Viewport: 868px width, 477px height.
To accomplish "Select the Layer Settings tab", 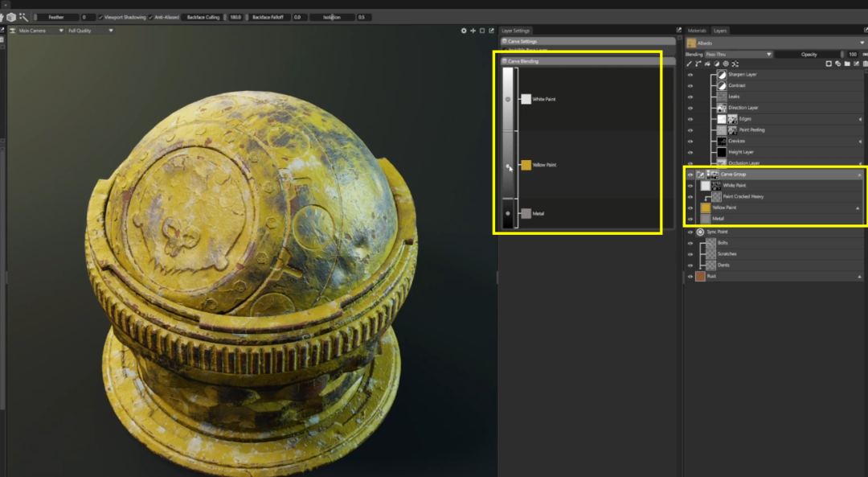I will tap(515, 31).
